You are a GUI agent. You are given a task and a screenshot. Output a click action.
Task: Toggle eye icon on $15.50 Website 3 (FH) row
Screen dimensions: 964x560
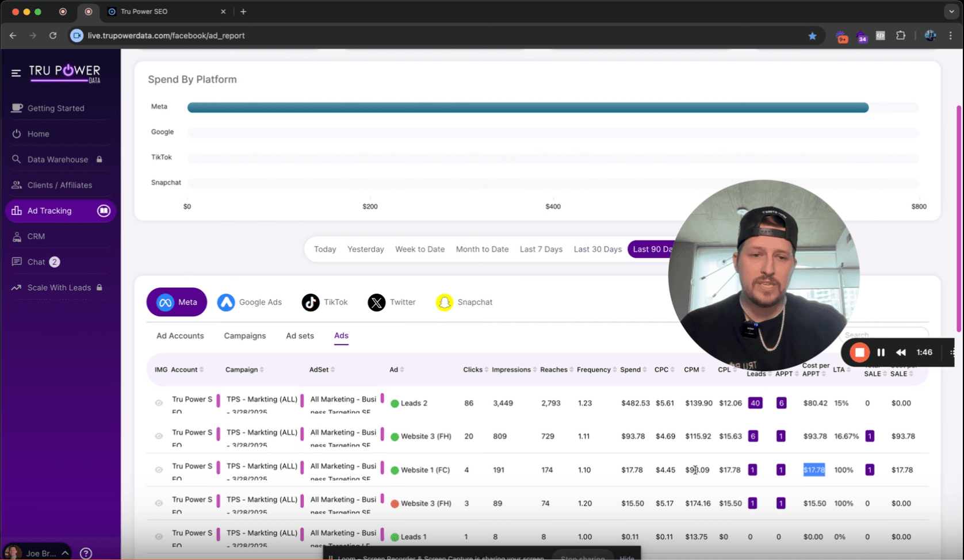pos(159,503)
